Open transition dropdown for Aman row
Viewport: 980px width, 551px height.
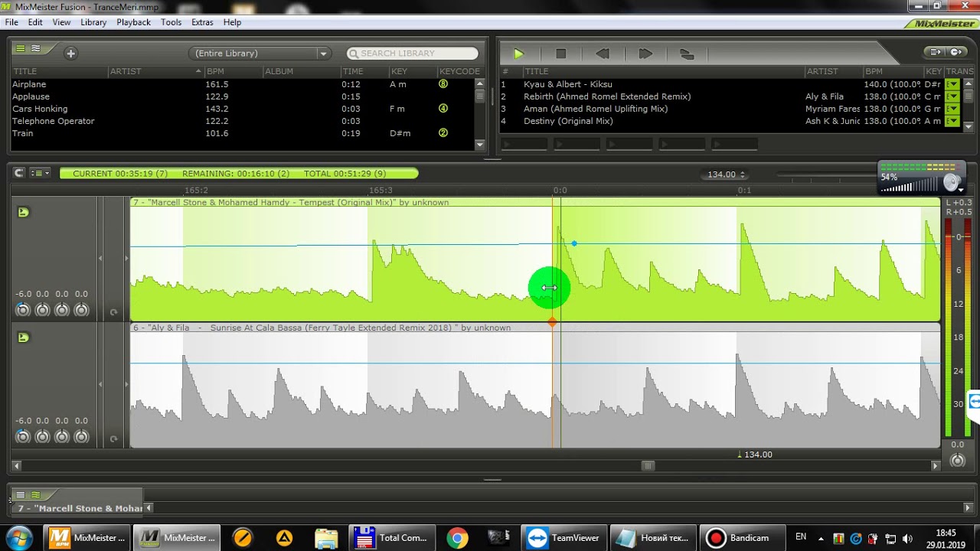(x=952, y=109)
